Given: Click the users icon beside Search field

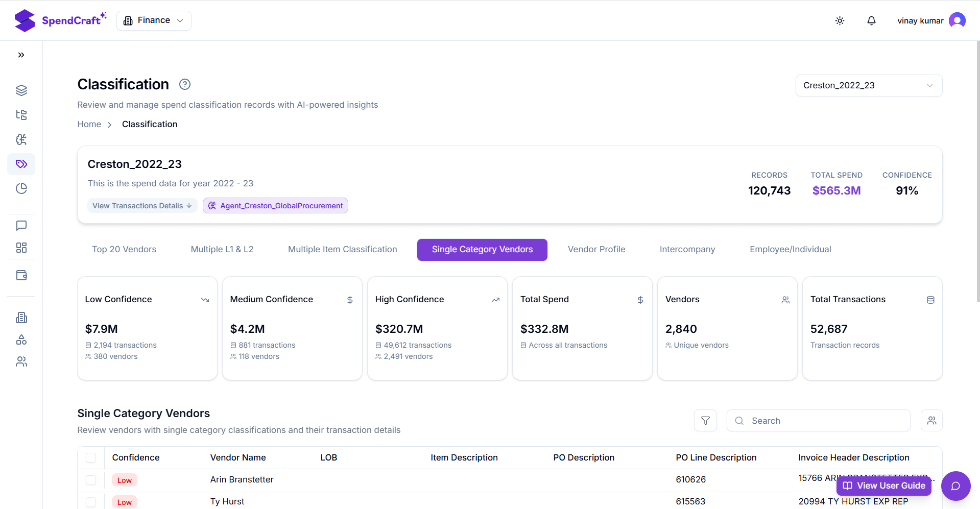Looking at the screenshot, I should [931, 421].
